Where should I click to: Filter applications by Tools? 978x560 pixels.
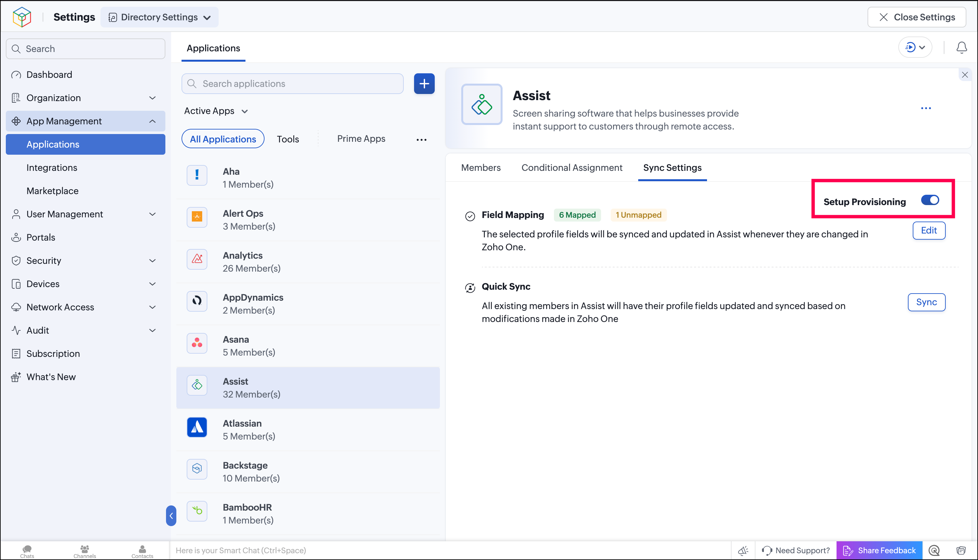point(288,139)
